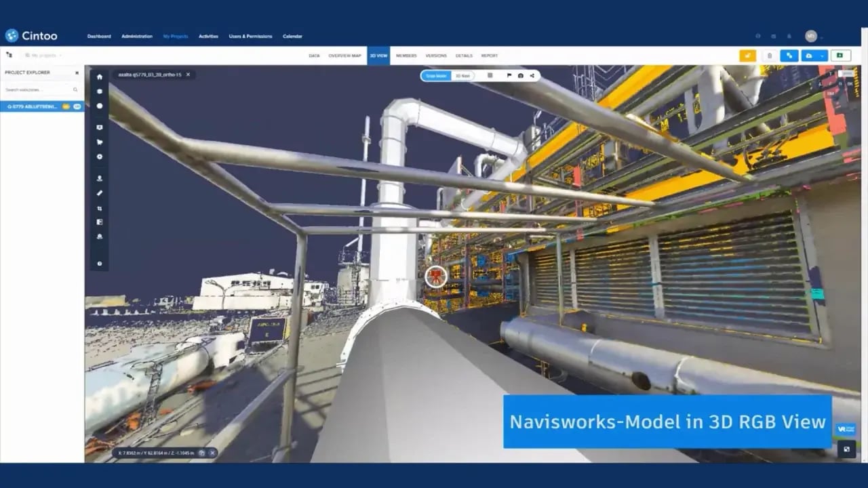Expand the cloud upload dropdown arrow
This screenshot has width=868, height=488.
point(822,56)
